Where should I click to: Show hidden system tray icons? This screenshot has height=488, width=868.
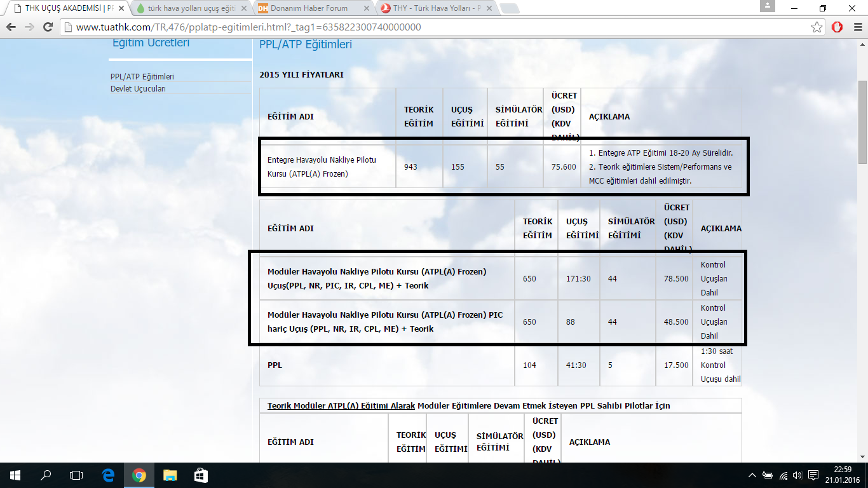tap(753, 475)
